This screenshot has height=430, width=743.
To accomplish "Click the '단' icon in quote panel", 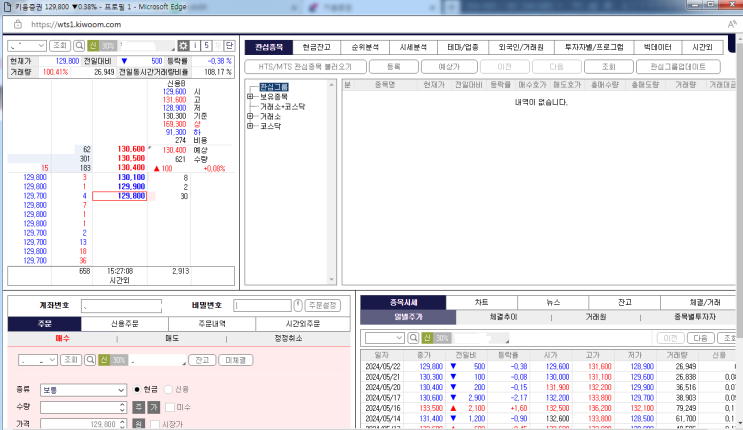I will (x=229, y=46).
